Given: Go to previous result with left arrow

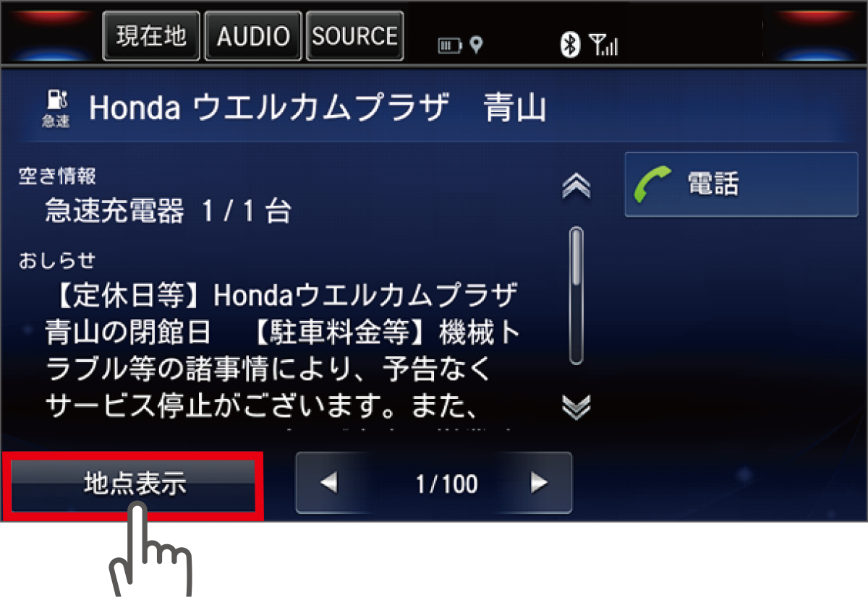Looking at the screenshot, I should pos(328,483).
